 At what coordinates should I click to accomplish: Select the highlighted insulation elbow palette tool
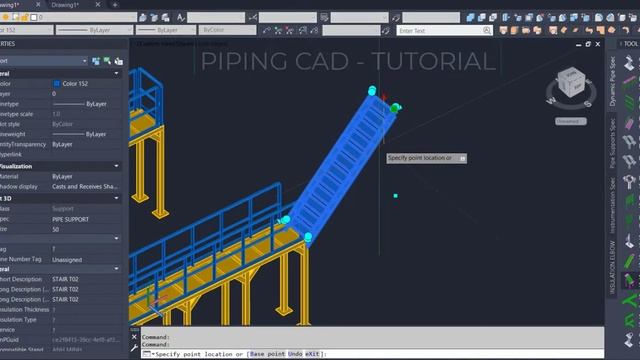click(629, 280)
